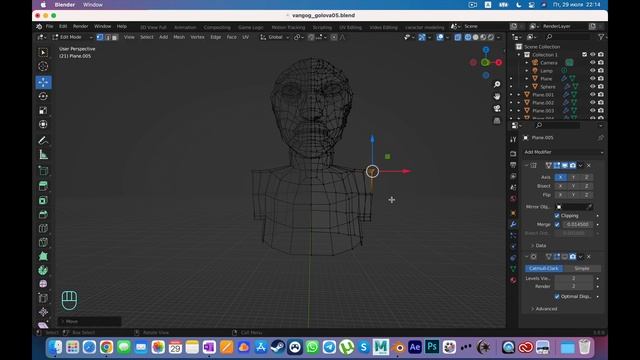The image size is (640, 360).
Task: Open the Material properties tab
Action: [513, 280]
